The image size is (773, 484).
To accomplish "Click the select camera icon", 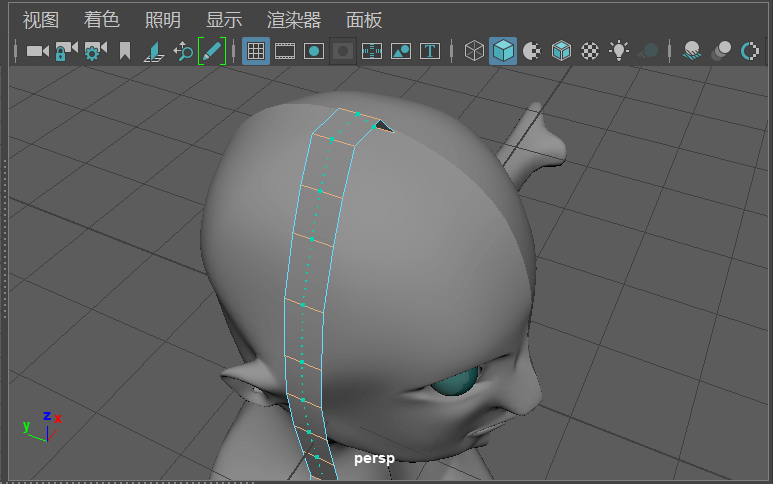I will pos(37,51).
